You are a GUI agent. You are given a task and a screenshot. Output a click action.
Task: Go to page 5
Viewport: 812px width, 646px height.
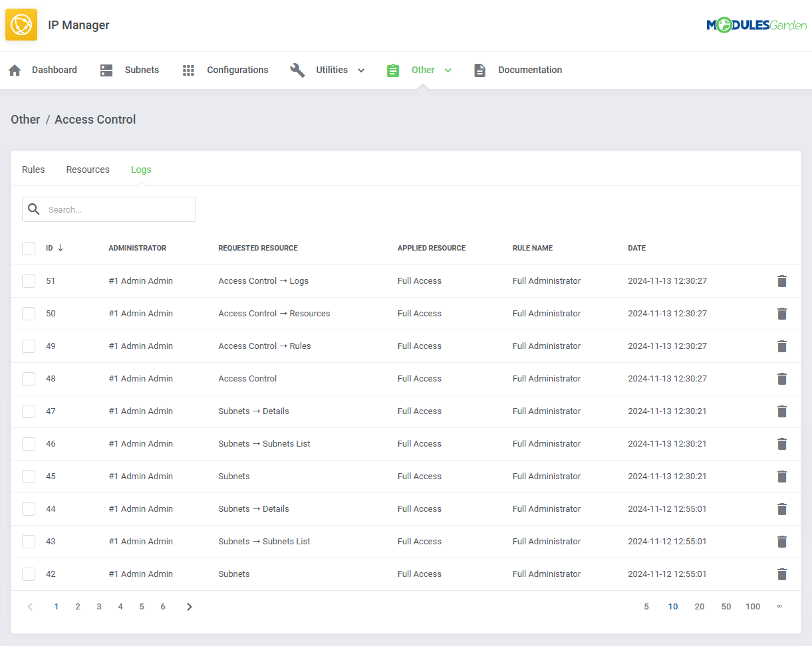(x=142, y=607)
